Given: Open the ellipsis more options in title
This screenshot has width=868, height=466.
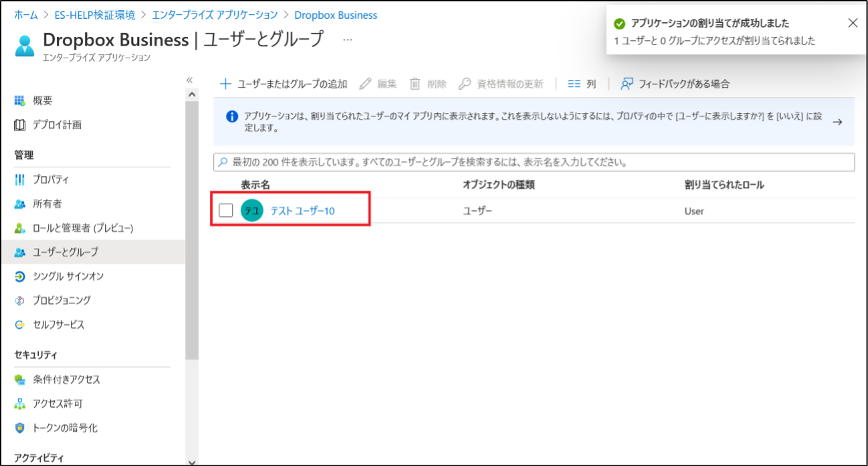Looking at the screenshot, I should [347, 40].
